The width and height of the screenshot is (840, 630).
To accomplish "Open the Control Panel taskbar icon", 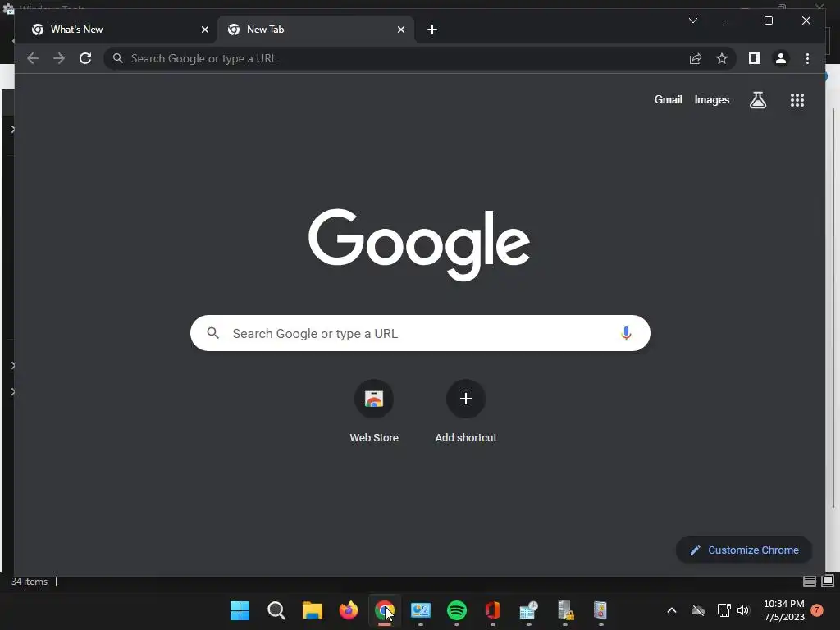I will pyautogui.click(x=421, y=610).
